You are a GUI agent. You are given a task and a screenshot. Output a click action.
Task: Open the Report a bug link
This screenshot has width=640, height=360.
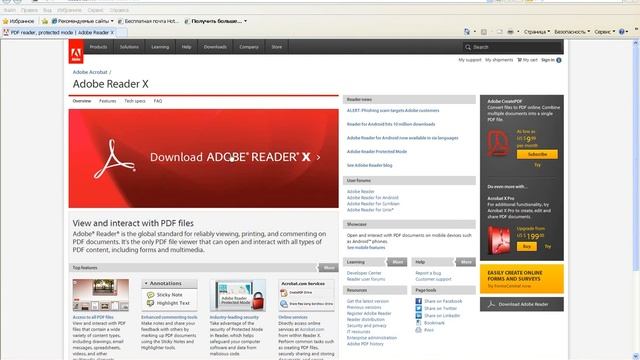(x=428, y=273)
